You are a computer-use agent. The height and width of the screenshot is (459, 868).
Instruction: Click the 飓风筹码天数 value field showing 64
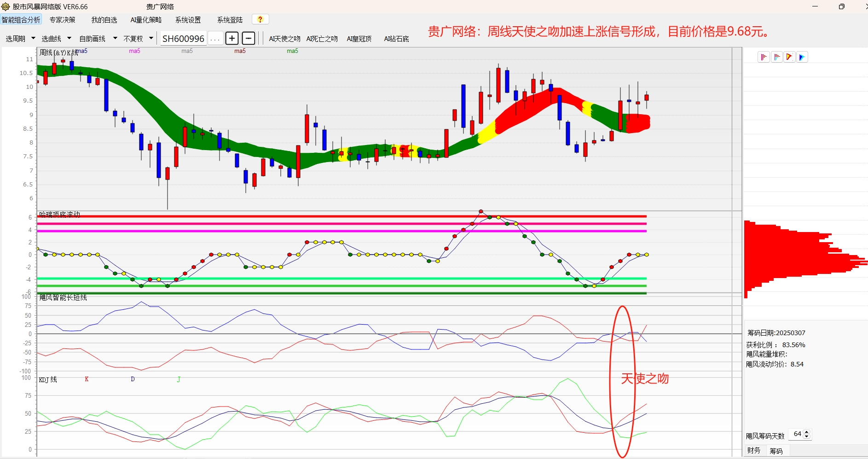tap(797, 434)
